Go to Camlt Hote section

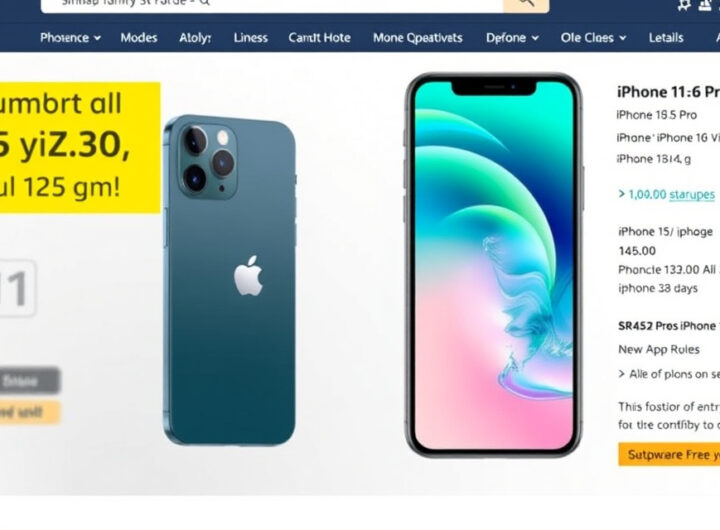pos(319,38)
